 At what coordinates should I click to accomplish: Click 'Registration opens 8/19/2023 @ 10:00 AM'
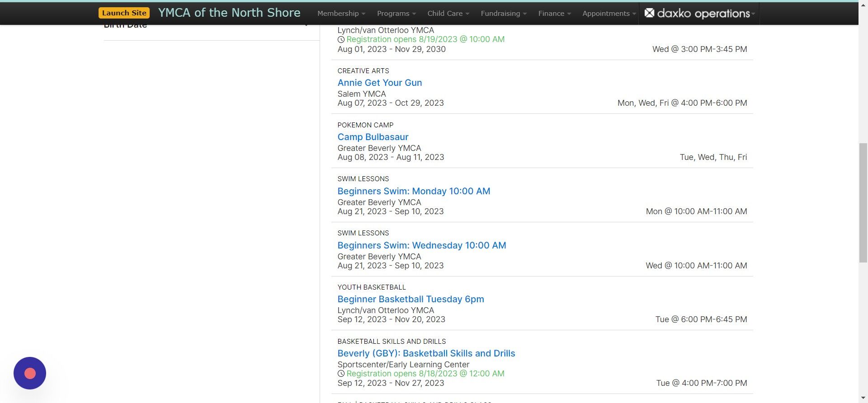coord(425,39)
